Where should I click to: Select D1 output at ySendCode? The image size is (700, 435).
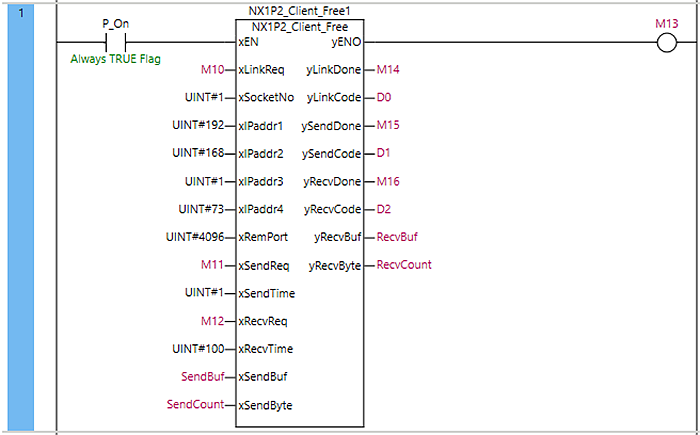[383, 153]
